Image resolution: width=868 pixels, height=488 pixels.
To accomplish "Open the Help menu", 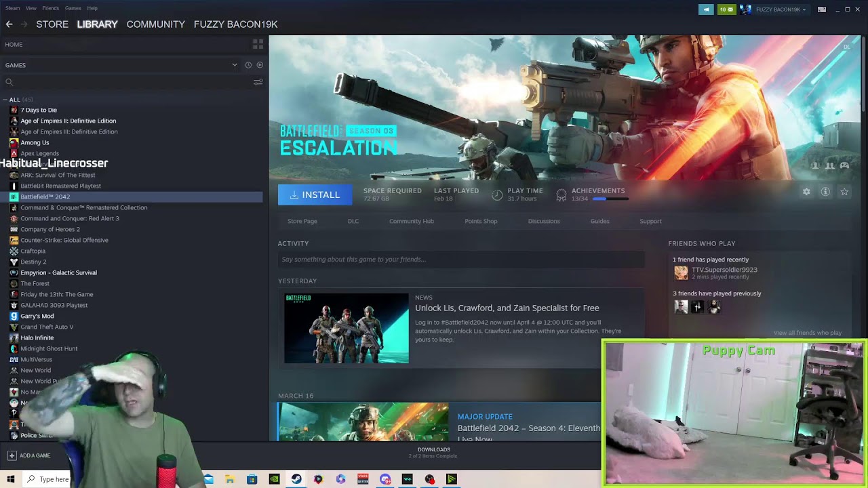I will point(92,8).
